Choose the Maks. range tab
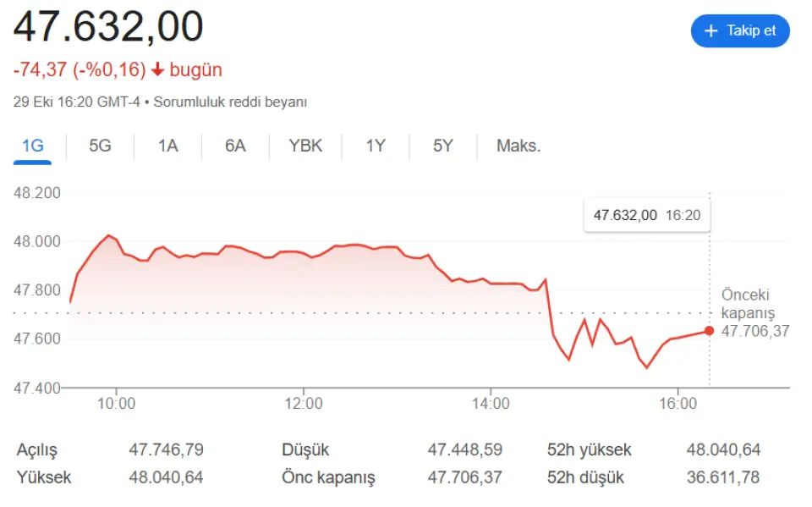This screenshot has height=507, width=812. point(518,146)
